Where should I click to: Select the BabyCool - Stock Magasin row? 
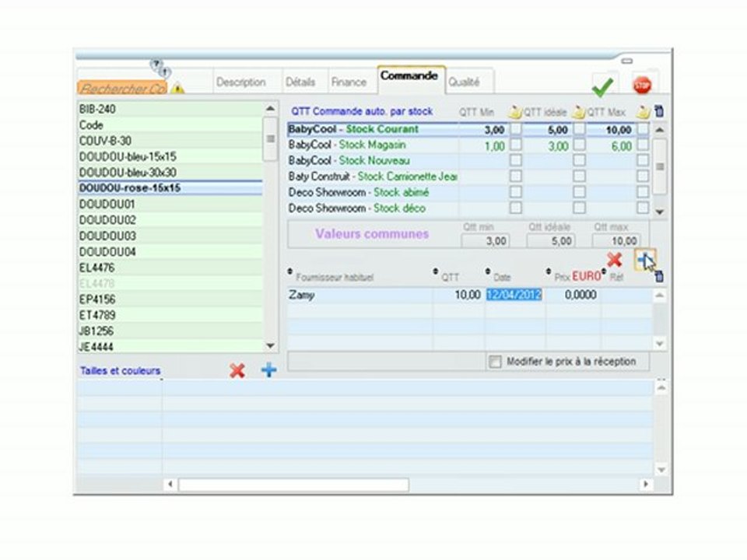click(x=373, y=145)
